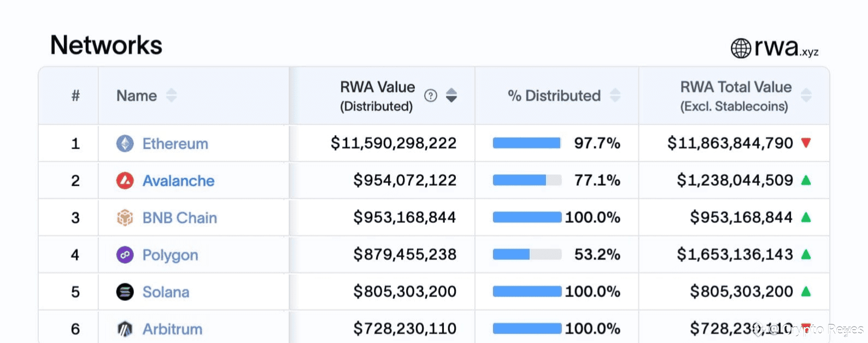The height and width of the screenshot is (343, 868).
Task: Click the Ethereum network logo icon
Action: point(125,144)
